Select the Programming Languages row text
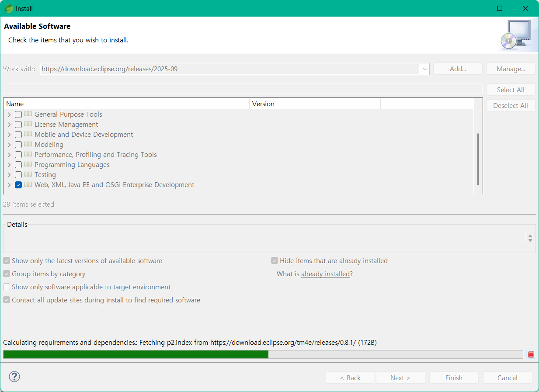Screen dimensions: 539x392 pyautogui.click(x=72, y=165)
